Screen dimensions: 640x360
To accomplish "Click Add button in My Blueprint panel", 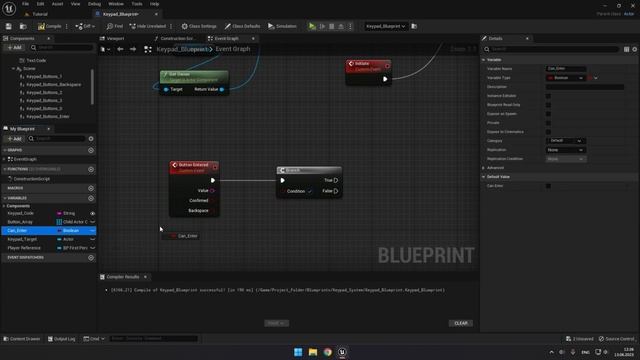I will click(x=14, y=139).
